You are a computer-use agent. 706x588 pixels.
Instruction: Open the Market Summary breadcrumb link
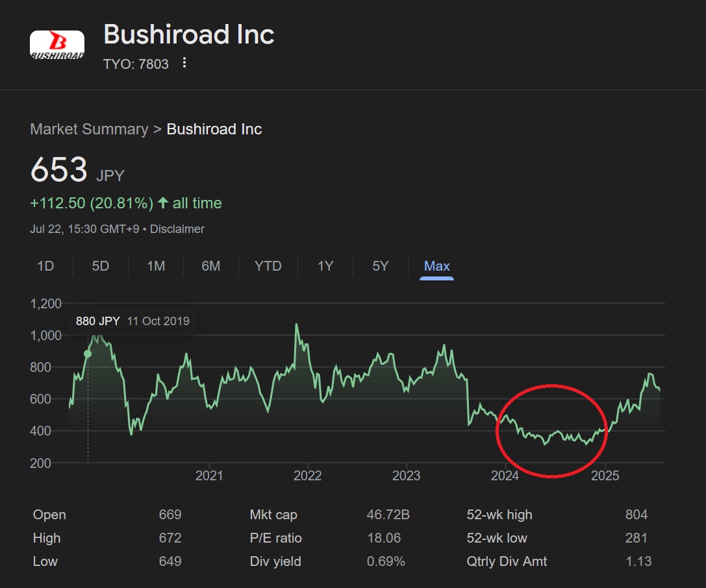89,129
